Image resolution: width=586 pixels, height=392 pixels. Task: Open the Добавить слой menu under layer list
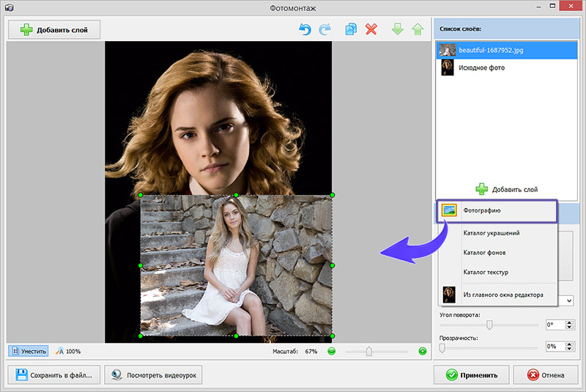pos(507,189)
